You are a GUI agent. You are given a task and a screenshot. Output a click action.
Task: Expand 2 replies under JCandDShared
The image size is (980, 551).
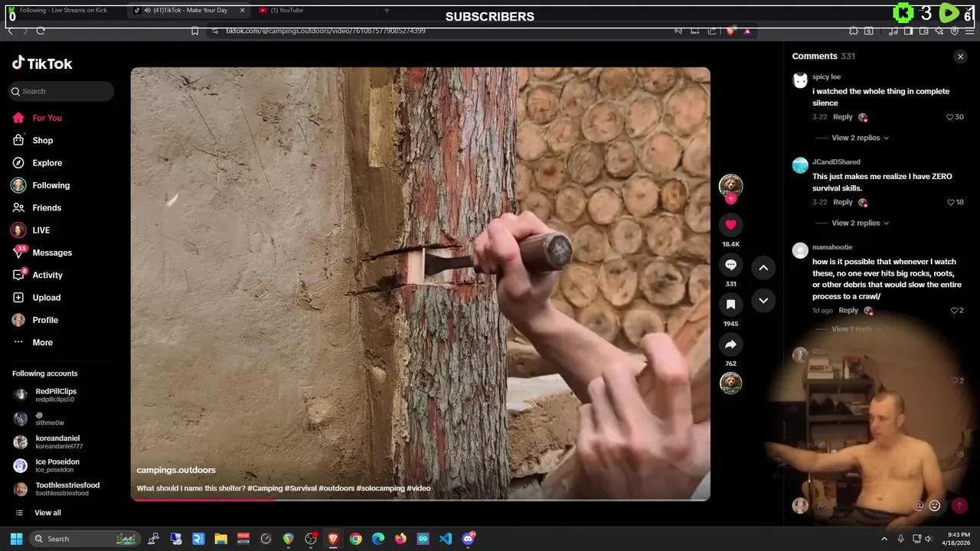click(x=860, y=223)
